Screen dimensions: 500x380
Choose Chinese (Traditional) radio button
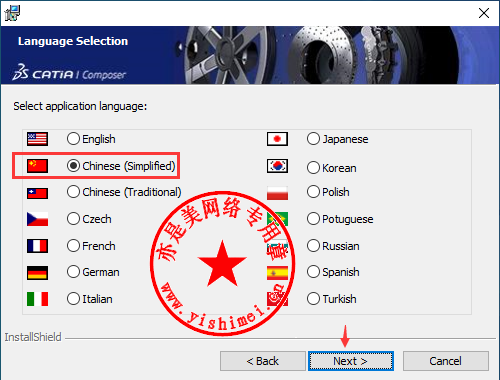[73, 192]
